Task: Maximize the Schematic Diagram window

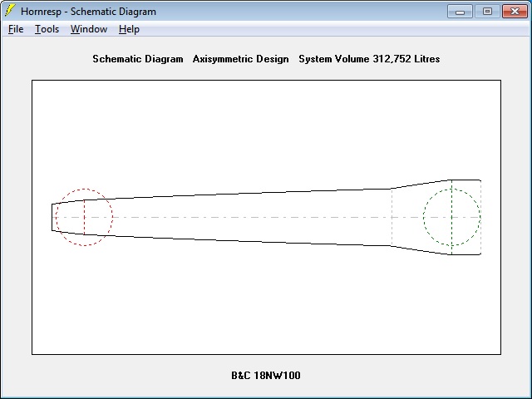Action: (x=487, y=12)
